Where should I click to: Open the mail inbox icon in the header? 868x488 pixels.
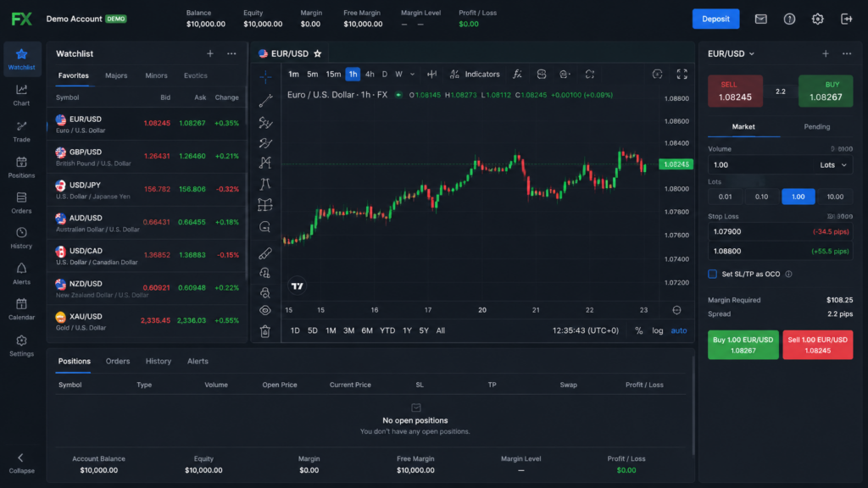[760, 19]
